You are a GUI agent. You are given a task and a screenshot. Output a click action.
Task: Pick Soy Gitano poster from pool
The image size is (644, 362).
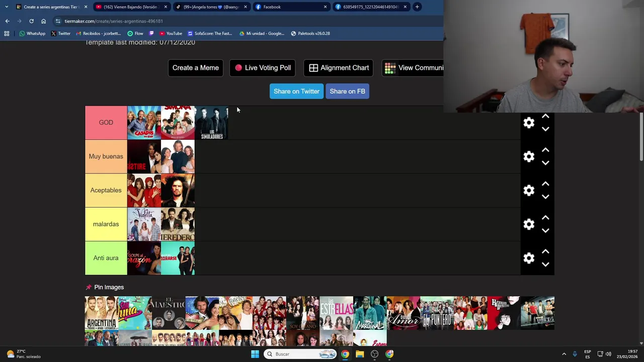pyautogui.click(x=303, y=313)
